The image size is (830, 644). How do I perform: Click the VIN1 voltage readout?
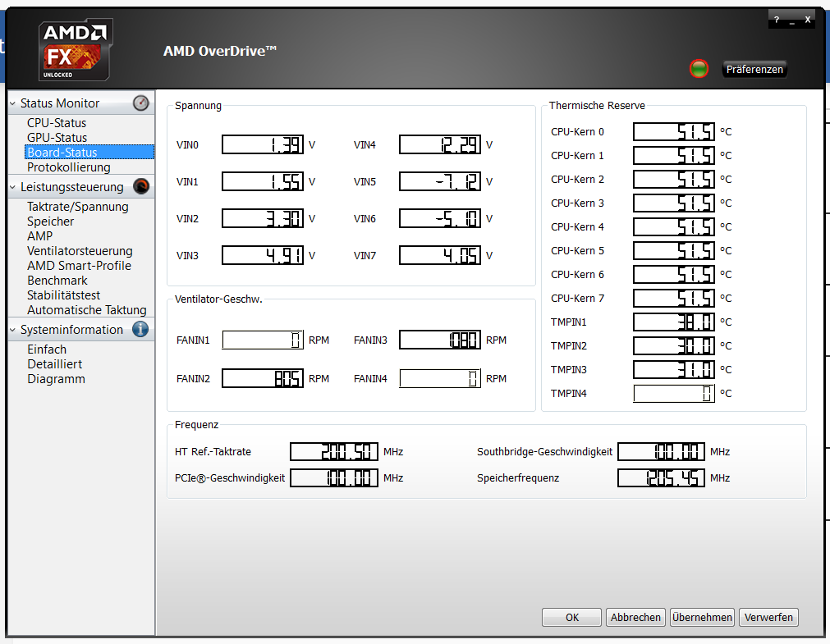[263, 181]
